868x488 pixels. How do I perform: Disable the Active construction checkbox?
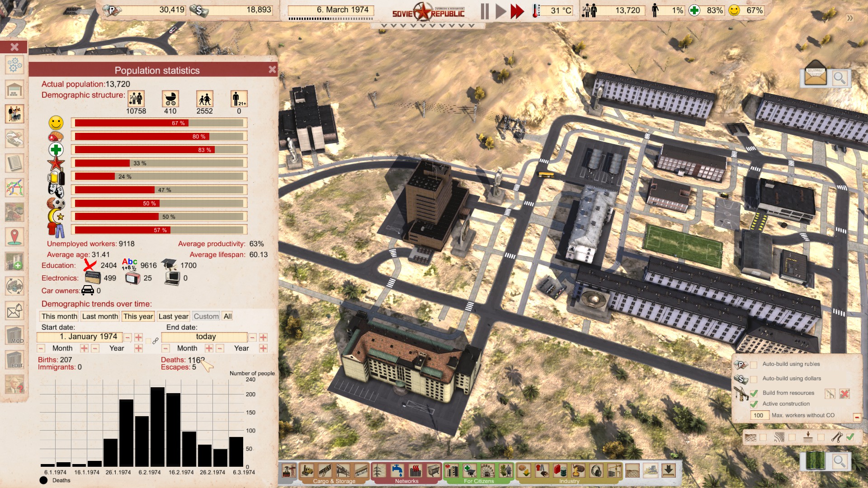754,404
